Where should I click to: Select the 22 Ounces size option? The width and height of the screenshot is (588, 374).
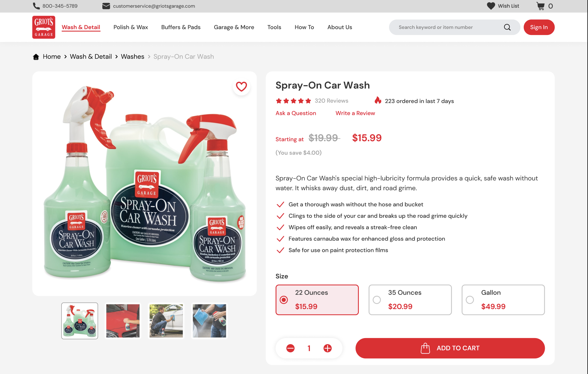coord(317,300)
